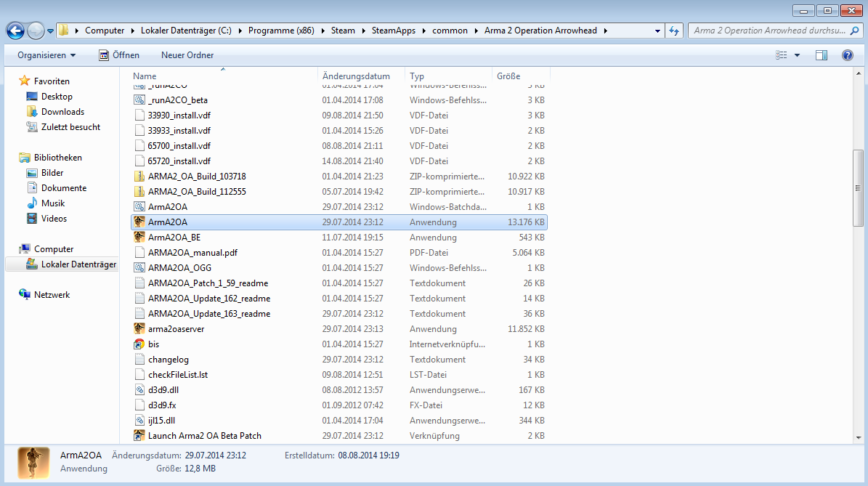Image resolution: width=868 pixels, height=486 pixels.
Task: Expand the arrow after Arma 2 Operation Arrowhead
Action: click(x=605, y=31)
